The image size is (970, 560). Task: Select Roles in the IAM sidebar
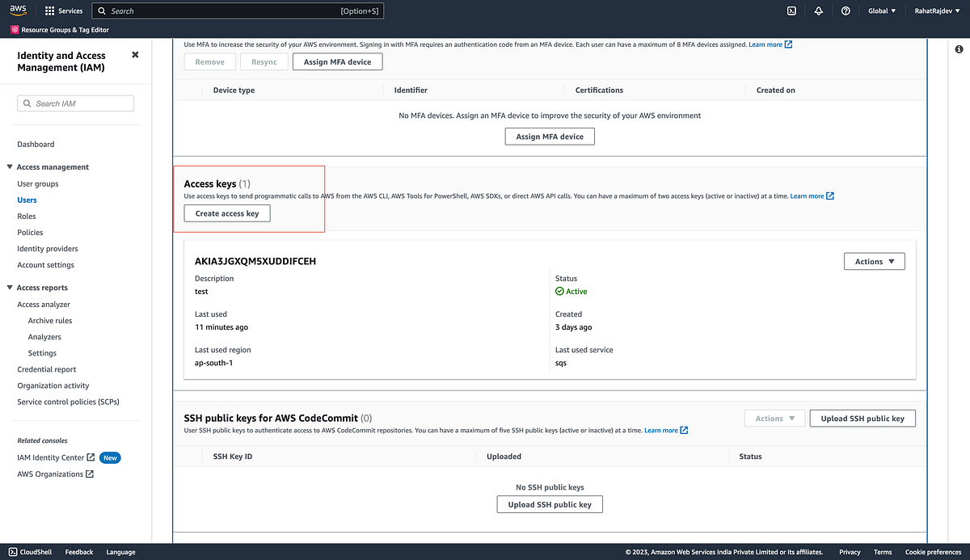click(x=26, y=216)
